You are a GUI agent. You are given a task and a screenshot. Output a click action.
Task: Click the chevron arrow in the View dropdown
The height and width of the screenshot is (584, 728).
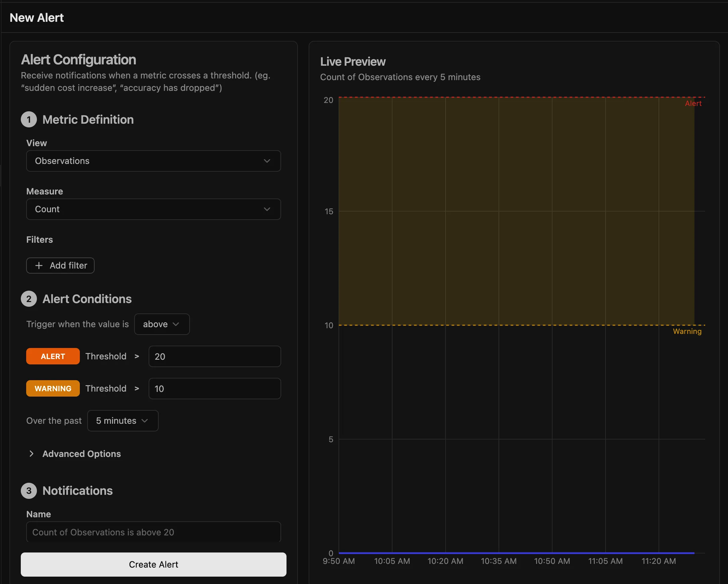[x=267, y=161]
